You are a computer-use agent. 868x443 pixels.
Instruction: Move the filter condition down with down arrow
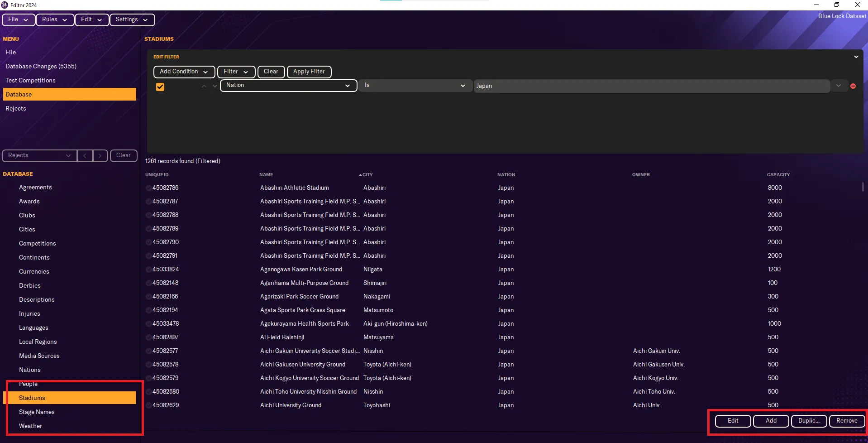click(215, 86)
